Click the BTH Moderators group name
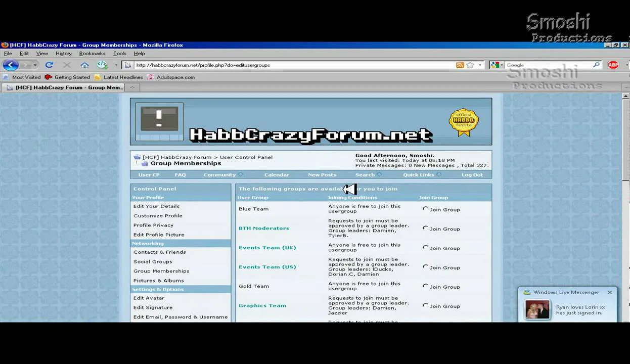 pyautogui.click(x=263, y=228)
